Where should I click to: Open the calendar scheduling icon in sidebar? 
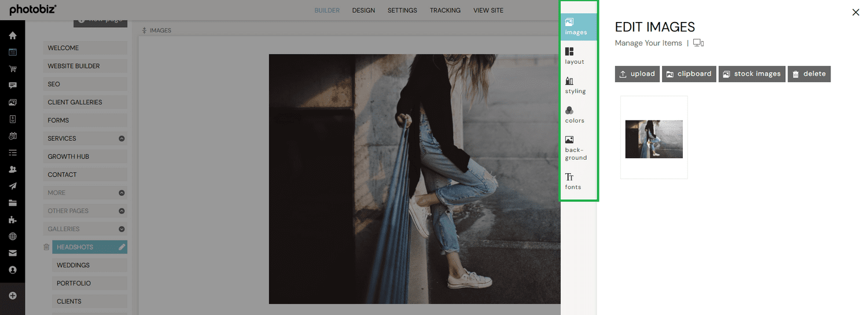pos(13,136)
